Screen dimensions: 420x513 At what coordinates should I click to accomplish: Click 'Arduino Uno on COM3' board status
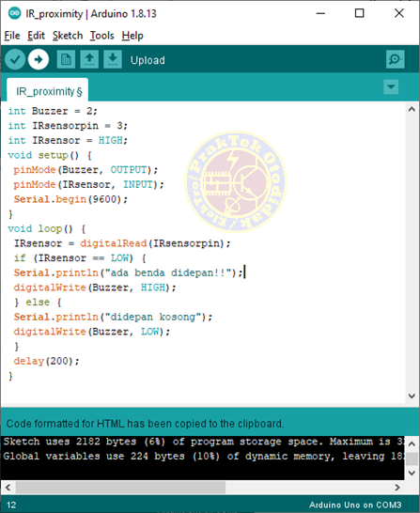click(x=355, y=505)
